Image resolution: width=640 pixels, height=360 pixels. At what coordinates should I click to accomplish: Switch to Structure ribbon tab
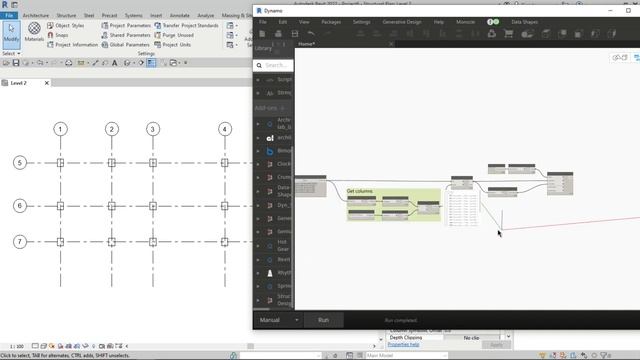point(66,16)
